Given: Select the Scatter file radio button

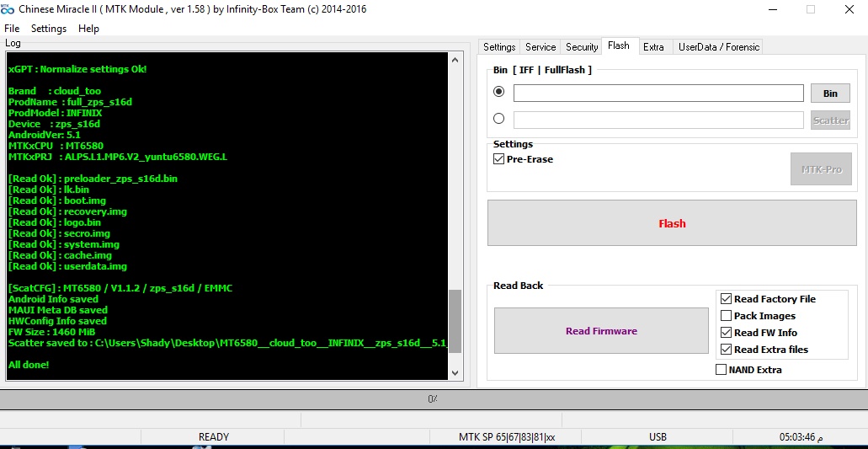Looking at the screenshot, I should click(498, 119).
